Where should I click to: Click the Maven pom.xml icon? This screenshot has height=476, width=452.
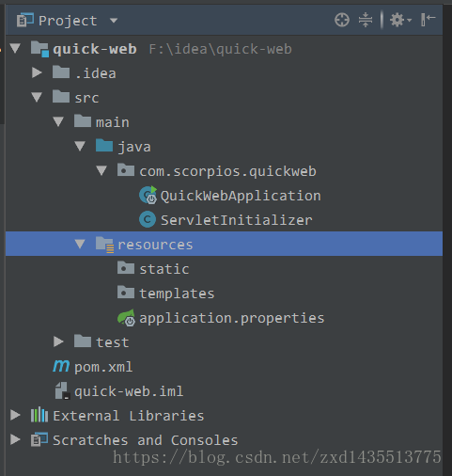click(61, 366)
